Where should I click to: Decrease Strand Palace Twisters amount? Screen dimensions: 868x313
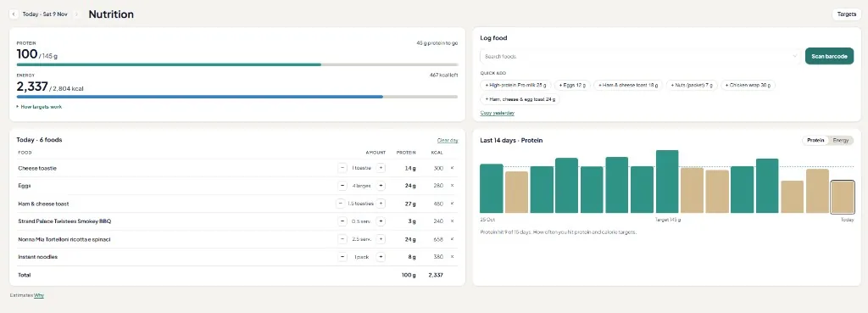(x=342, y=221)
